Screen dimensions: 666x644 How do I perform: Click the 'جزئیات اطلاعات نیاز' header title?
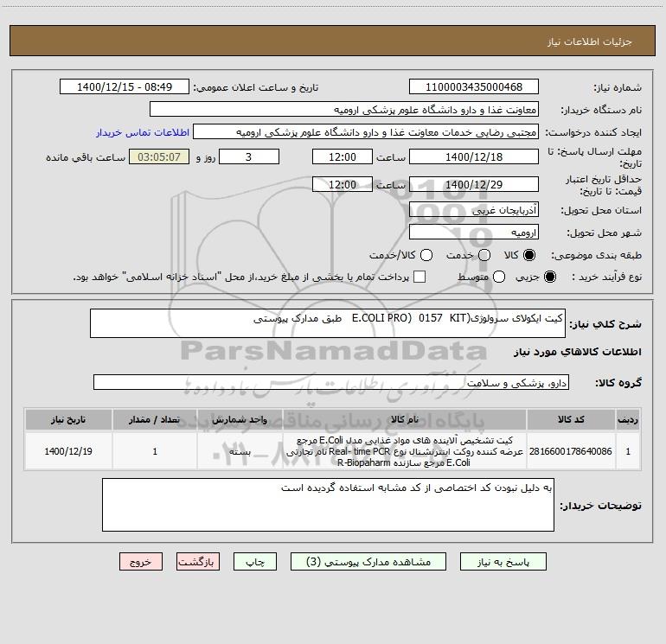tap(590, 41)
